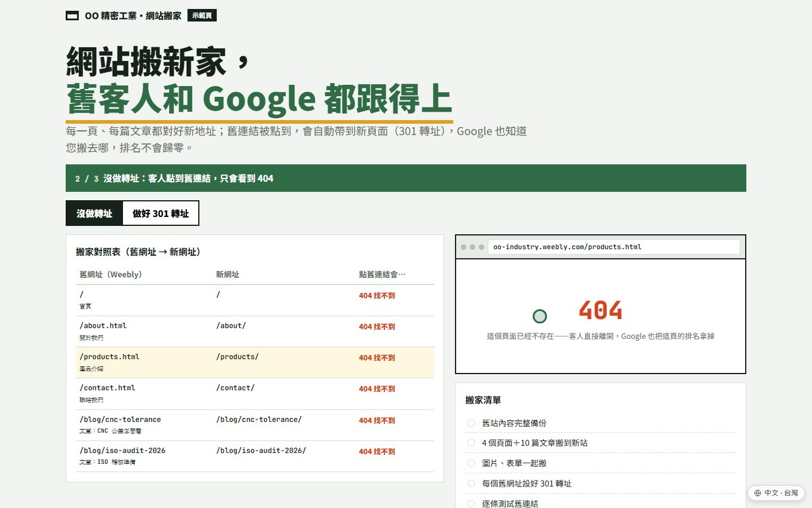Click the new URL /about/ cell
Viewport: 812px width, 508px height.
coord(231,326)
